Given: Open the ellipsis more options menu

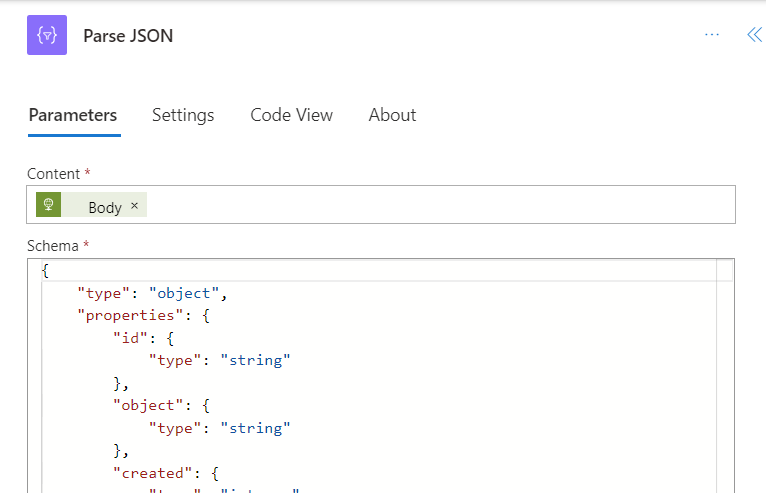Looking at the screenshot, I should (712, 35).
